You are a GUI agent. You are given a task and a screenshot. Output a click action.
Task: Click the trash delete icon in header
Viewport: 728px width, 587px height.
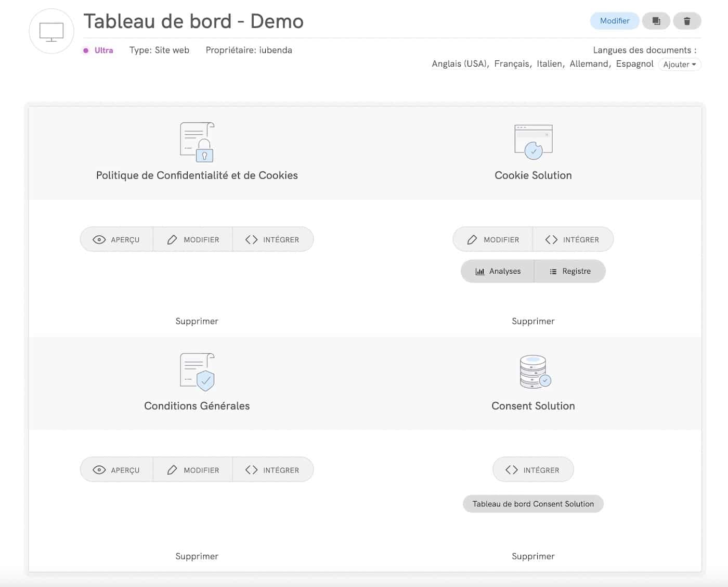tap(687, 21)
